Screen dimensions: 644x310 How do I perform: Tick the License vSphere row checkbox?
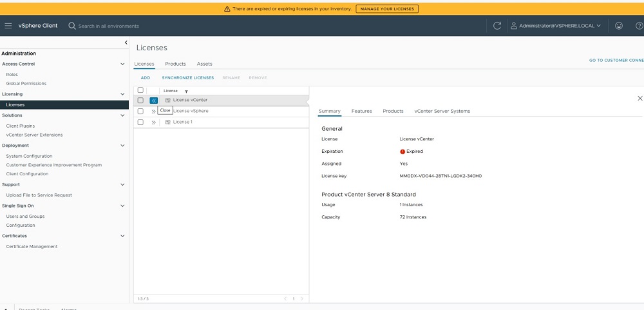pyautogui.click(x=140, y=111)
